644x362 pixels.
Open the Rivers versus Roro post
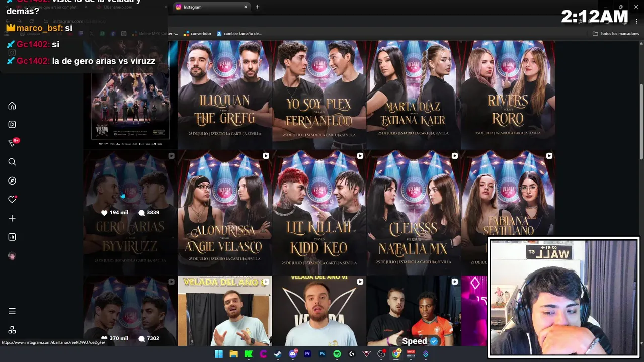[x=508, y=95]
